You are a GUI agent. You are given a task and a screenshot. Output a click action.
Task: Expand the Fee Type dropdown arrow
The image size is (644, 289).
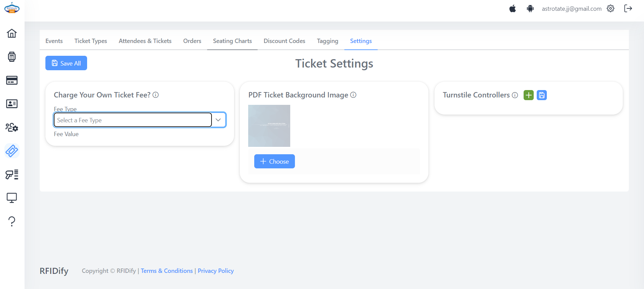click(218, 120)
